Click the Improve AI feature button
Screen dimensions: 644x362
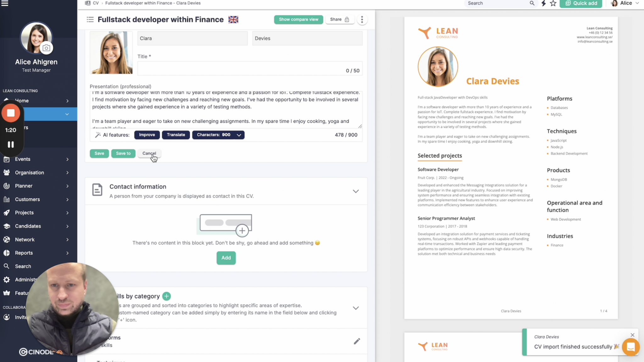(147, 135)
